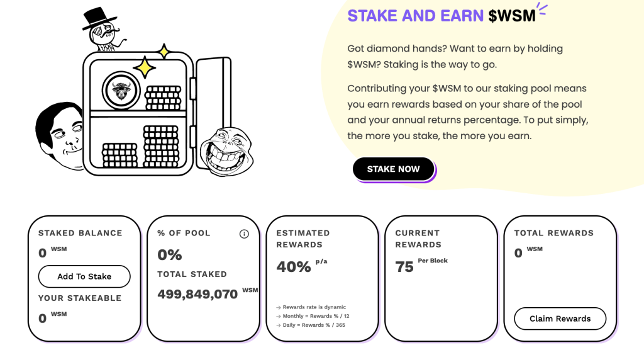Click the Add To Stake button

[84, 276]
